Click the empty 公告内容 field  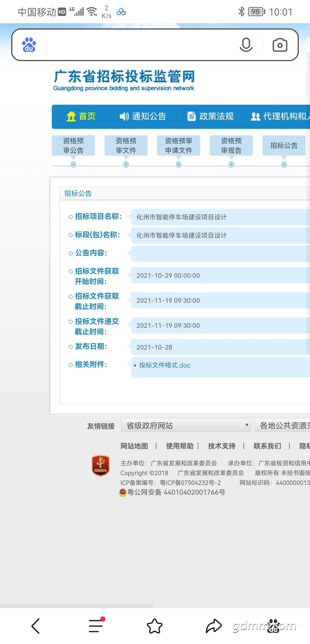click(x=220, y=254)
